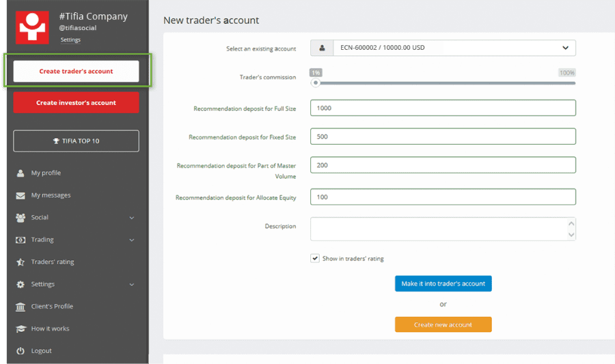Click the My messages envelope icon
The image size is (615, 364).
[20, 195]
